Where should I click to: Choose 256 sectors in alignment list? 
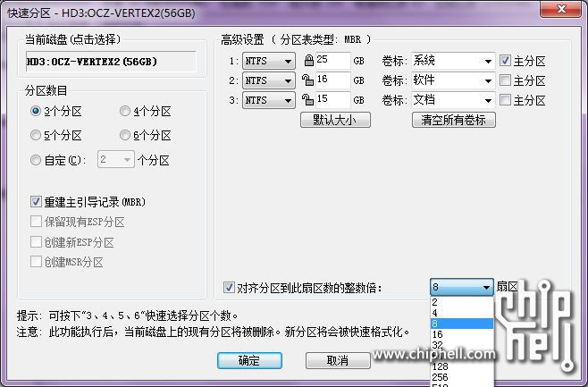click(462, 377)
